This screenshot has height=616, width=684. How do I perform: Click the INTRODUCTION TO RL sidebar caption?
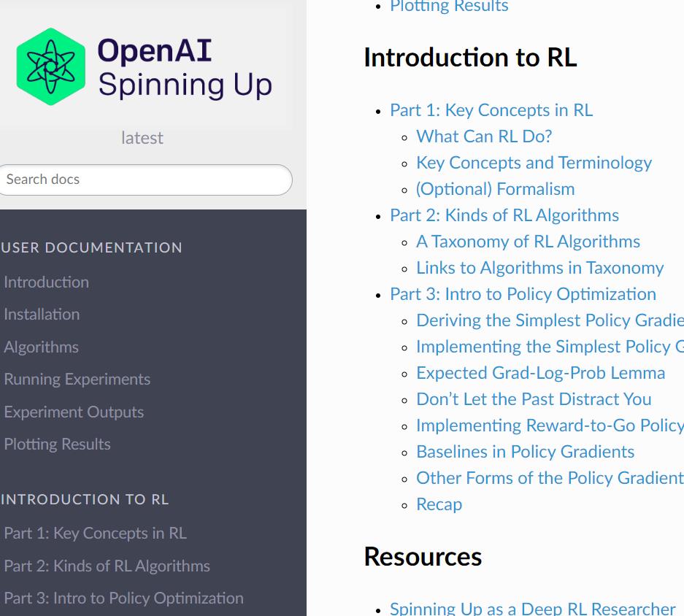click(85, 499)
